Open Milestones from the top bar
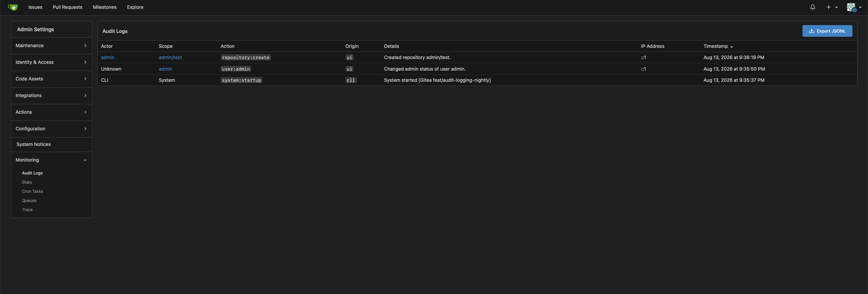This screenshot has width=868, height=294. pos(105,7)
